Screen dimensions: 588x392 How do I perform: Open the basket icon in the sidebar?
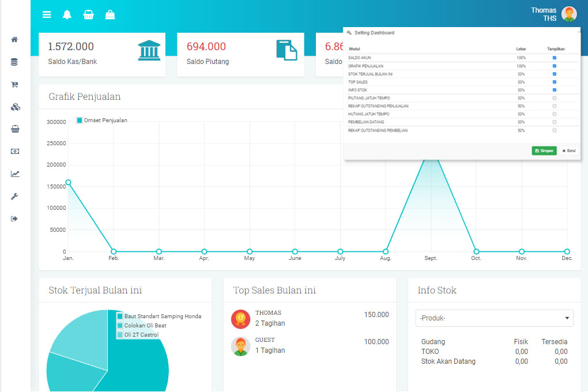tap(15, 129)
